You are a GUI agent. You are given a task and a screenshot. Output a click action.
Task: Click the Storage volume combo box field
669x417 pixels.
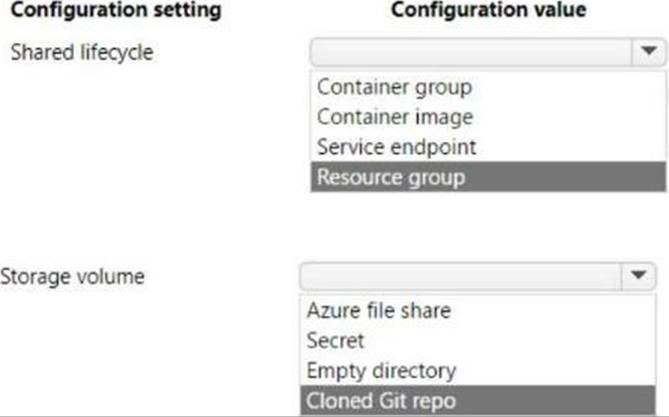click(478, 276)
